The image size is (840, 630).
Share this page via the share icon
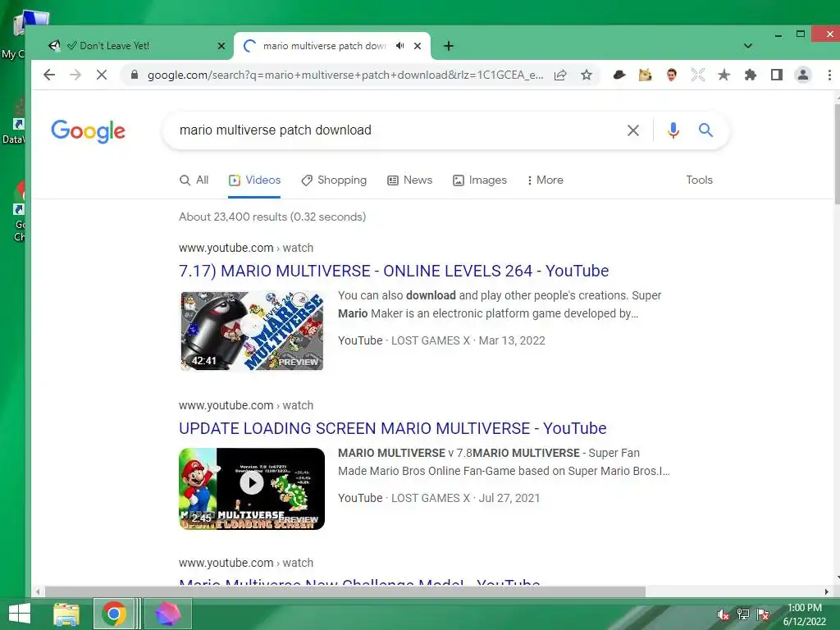560,75
